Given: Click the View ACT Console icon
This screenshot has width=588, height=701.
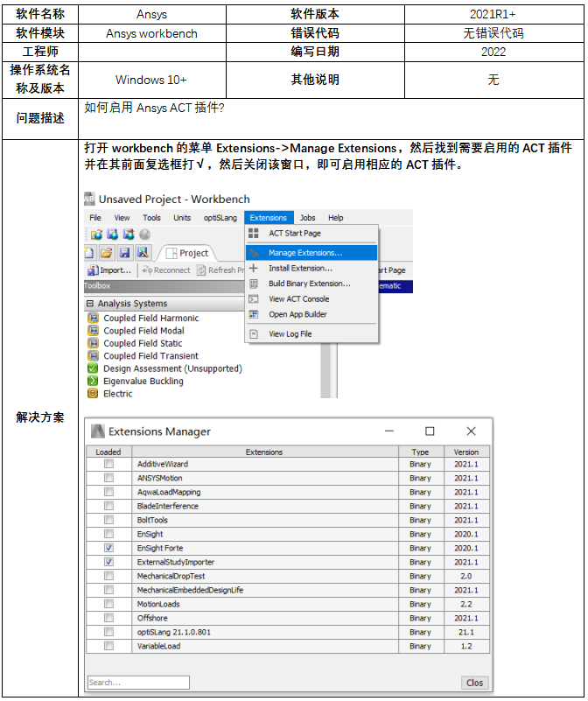Looking at the screenshot, I should coord(254,299).
